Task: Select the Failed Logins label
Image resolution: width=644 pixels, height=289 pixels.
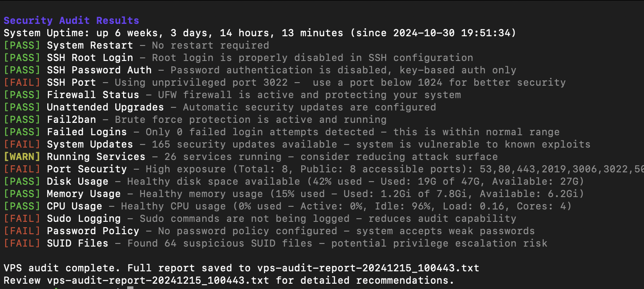Action: click(x=87, y=132)
